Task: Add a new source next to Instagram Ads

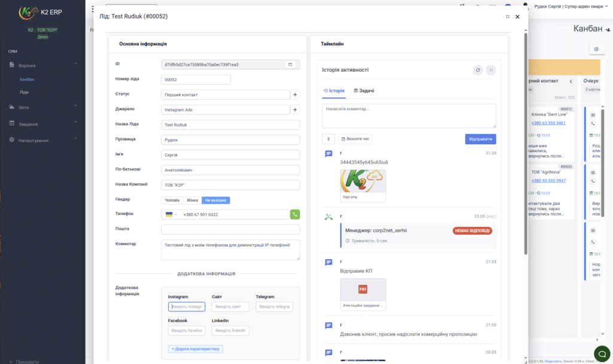Action: (295, 110)
